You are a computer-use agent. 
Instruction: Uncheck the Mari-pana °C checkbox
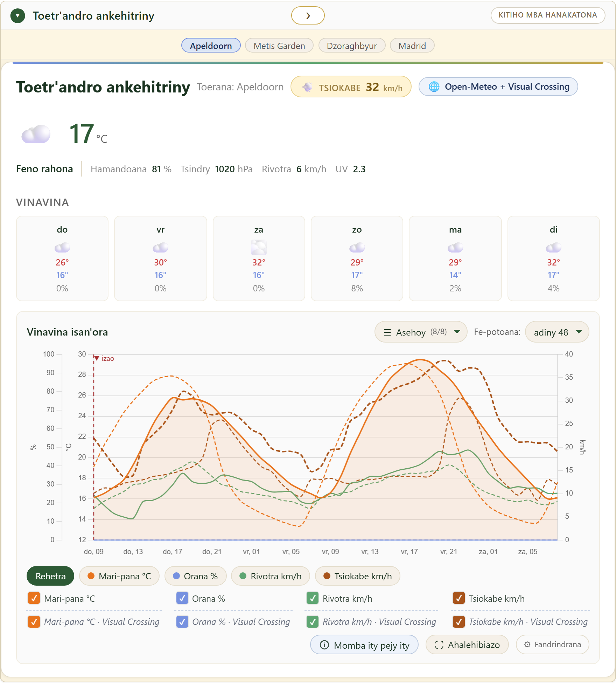click(34, 598)
